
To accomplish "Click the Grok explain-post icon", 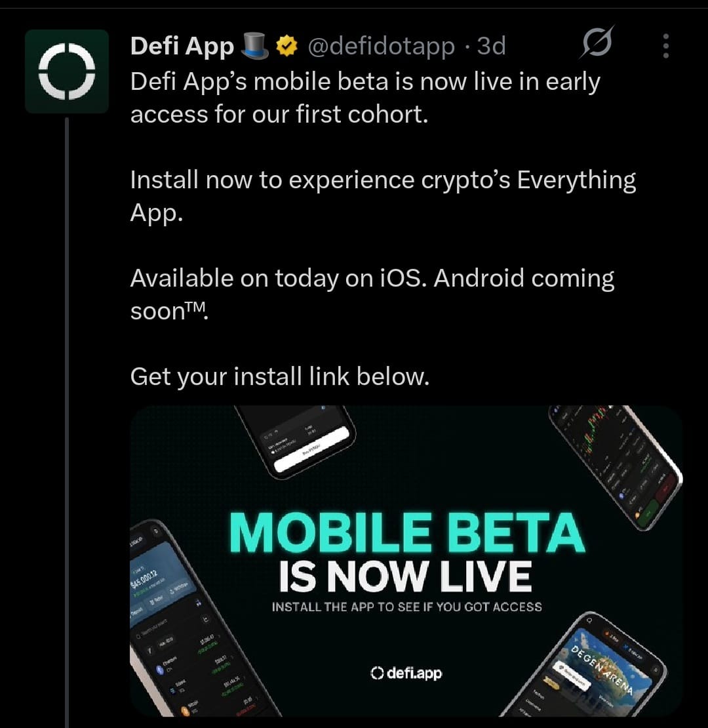I will tap(597, 42).
